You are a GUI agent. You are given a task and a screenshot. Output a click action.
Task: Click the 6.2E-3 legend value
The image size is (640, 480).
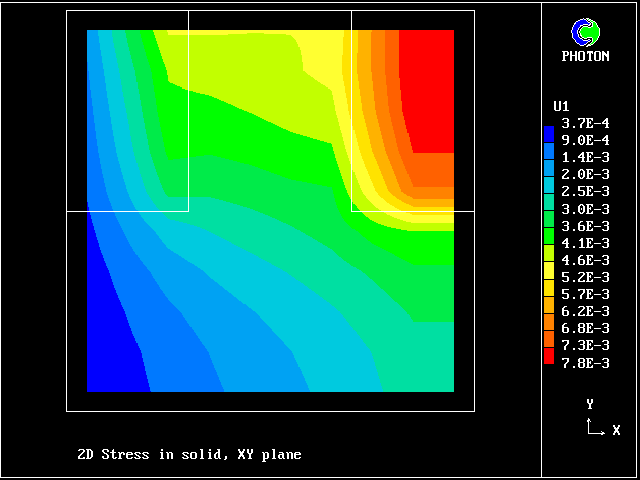click(x=586, y=311)
